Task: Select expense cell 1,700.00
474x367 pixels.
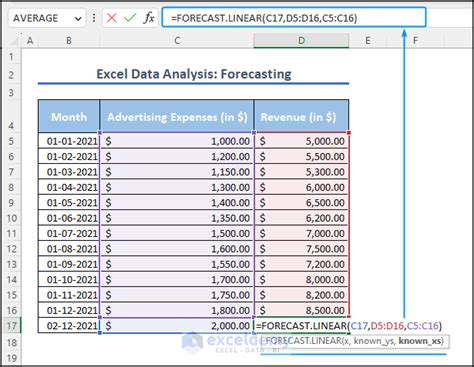Action: coord(177,279)
